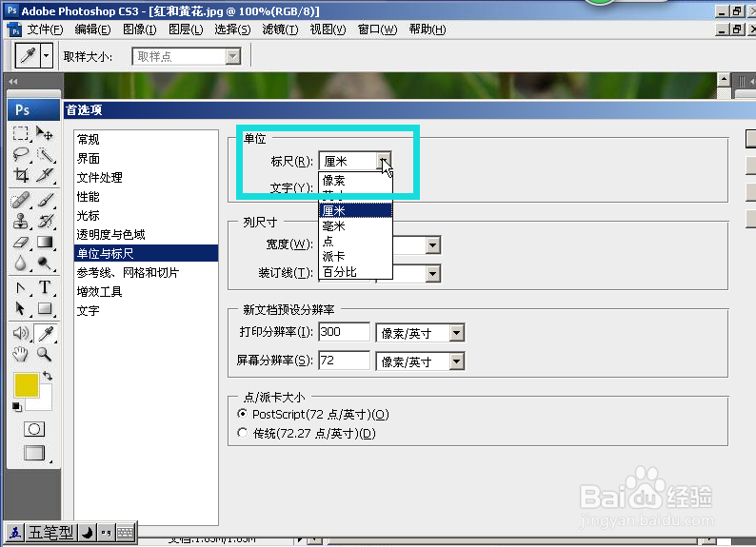Choose PostScript (72 点/英寸) option
Screen dimensions: 756x547
pos(243,414)
